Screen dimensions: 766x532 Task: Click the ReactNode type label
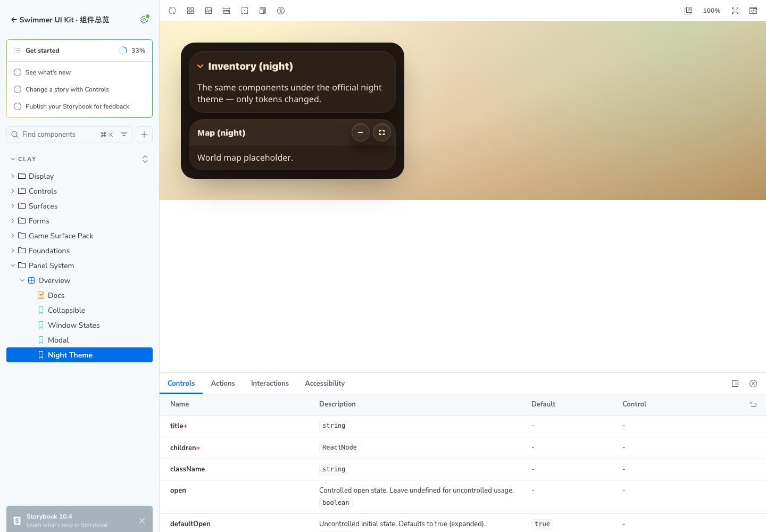coord(339,447)
